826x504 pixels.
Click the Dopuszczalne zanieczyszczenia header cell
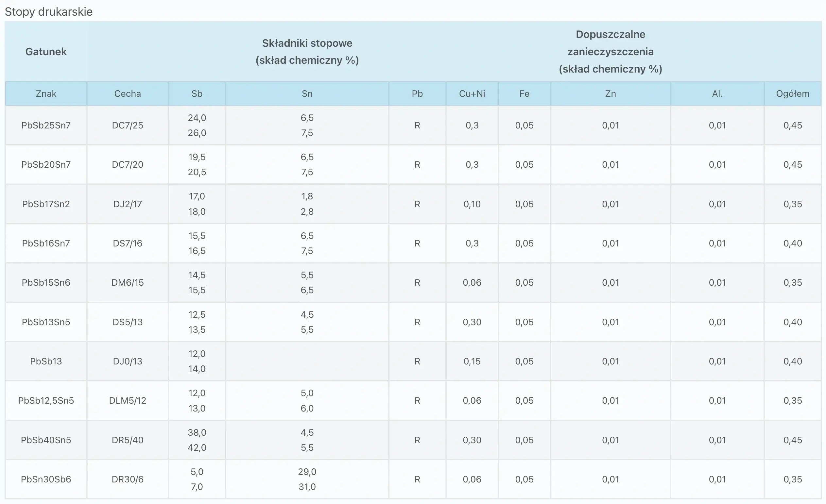[x=610, y=52]
